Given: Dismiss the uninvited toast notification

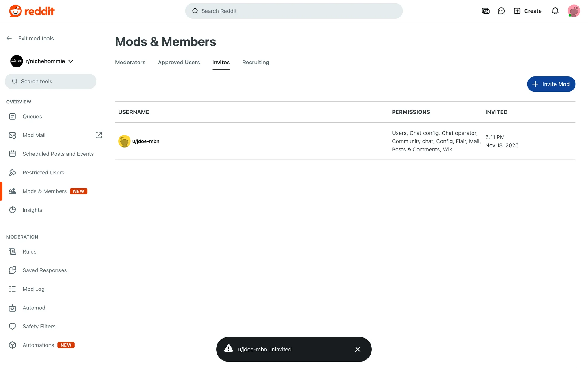Looking at the screenshot, I should 357,349.
